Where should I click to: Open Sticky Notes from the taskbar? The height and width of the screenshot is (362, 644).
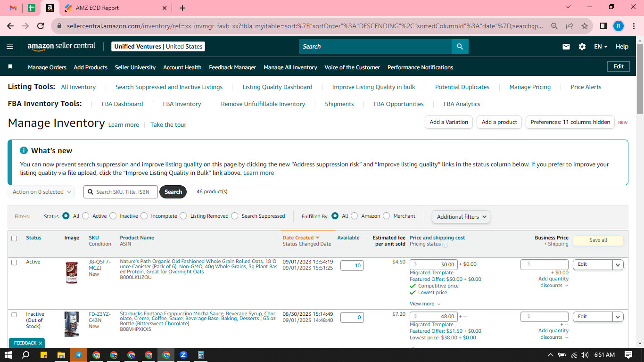44,355
